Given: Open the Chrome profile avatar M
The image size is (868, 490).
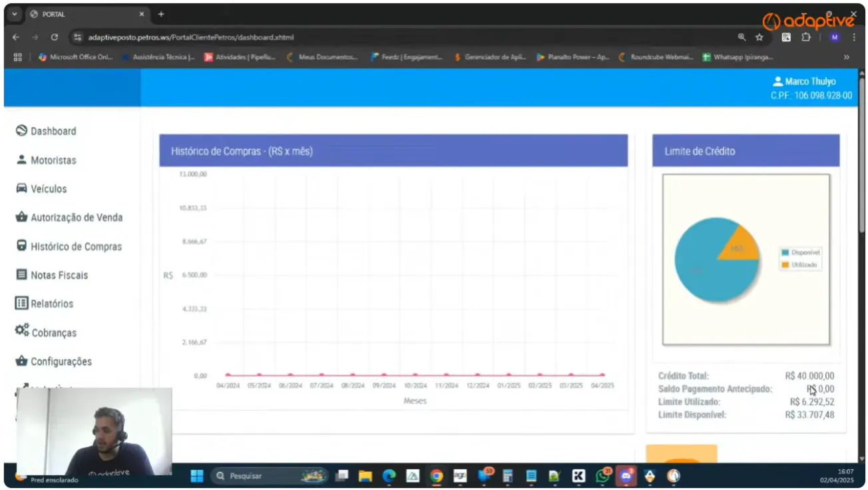Looking at the screenshot, I should [835, 37].
